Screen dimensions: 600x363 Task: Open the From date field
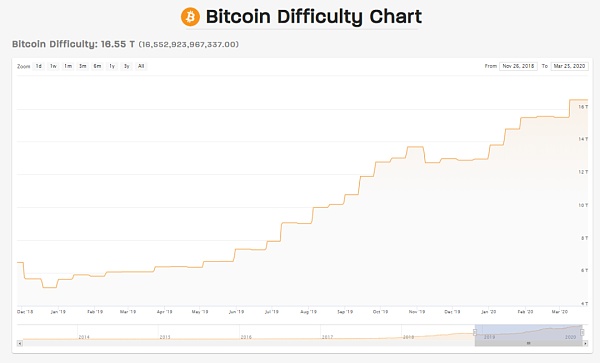coord(518,66)
